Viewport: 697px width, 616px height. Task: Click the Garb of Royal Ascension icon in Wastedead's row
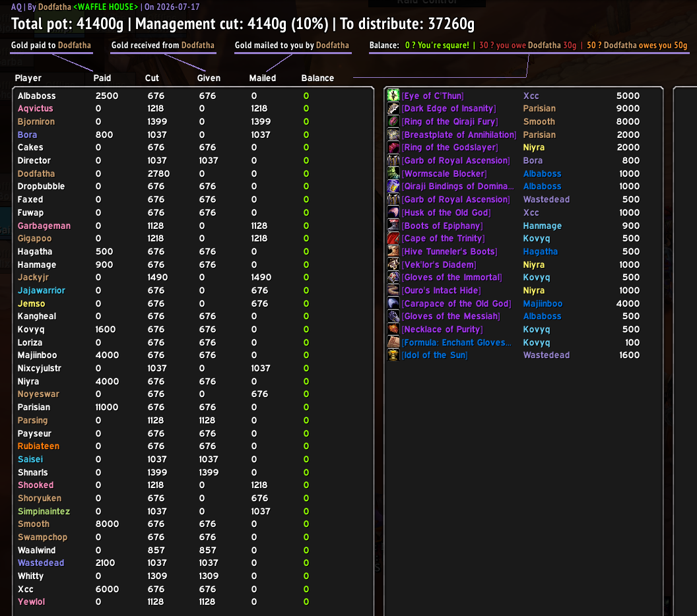393,199
